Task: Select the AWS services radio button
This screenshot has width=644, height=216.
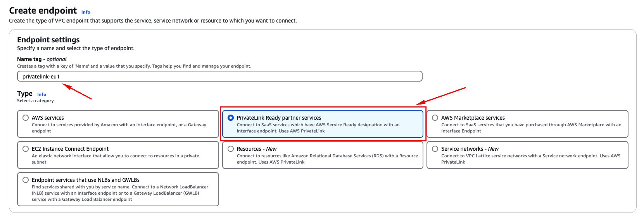Action: coord(26,118)
